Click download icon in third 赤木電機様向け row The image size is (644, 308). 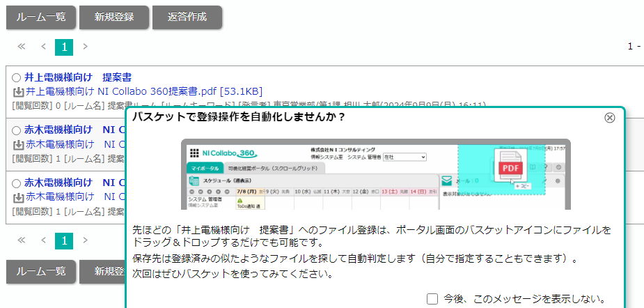tap(19, 197)
